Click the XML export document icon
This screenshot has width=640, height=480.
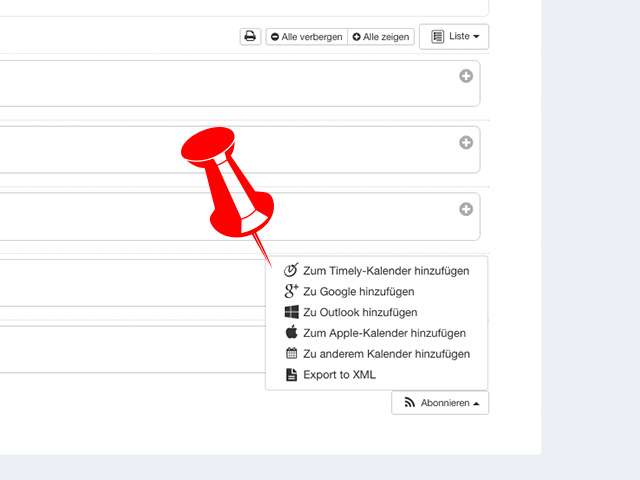pos(291,374)
